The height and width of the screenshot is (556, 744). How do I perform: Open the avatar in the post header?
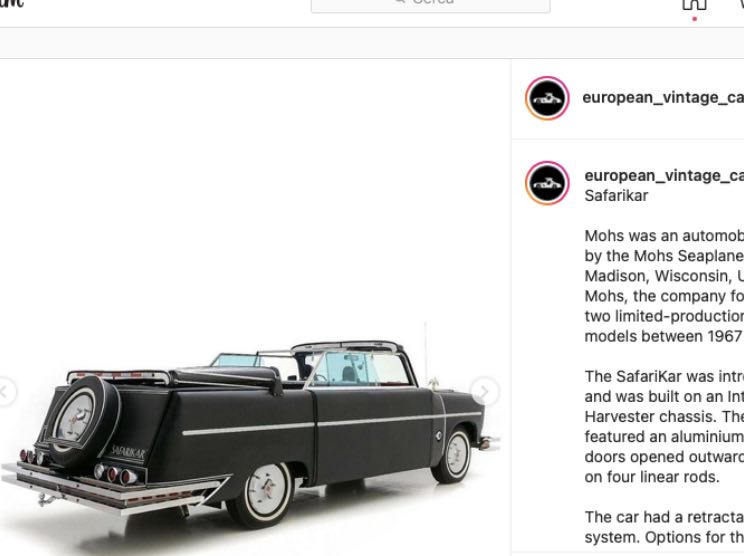point(547,98)
